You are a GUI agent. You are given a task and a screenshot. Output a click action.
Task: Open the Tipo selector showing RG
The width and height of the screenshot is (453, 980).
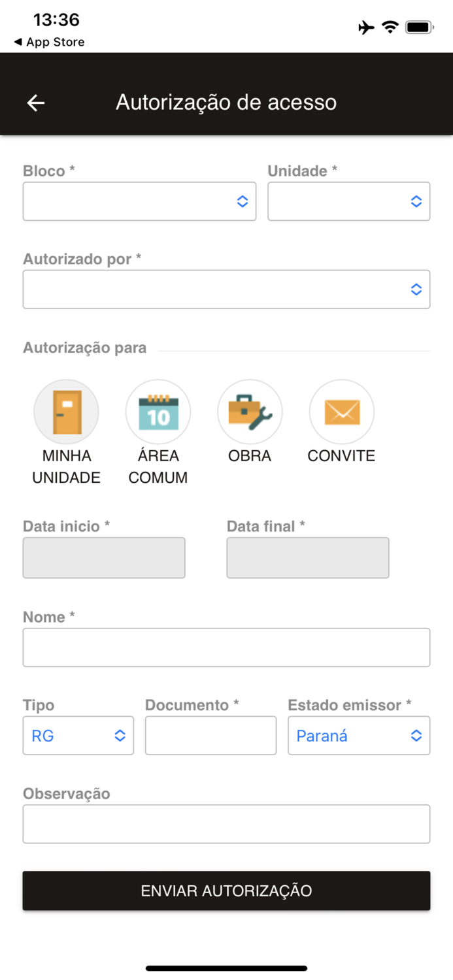tap(78, 735)
